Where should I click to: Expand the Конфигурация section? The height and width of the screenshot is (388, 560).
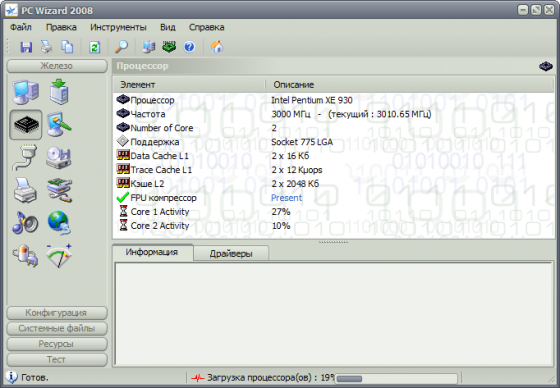57,313
